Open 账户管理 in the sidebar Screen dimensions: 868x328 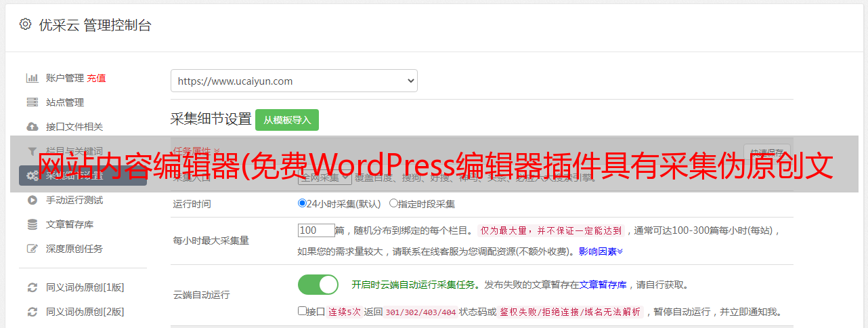click(x=65, y=78)
